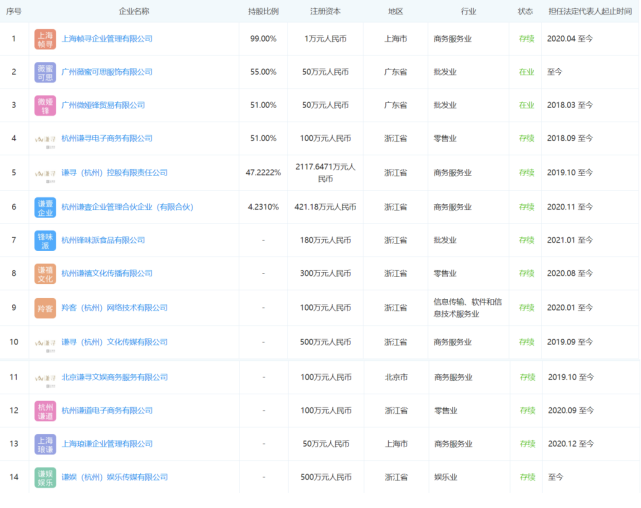Click the 存续 status in row 1
This screenshot has height=508, width=641.
pos(527,39)
